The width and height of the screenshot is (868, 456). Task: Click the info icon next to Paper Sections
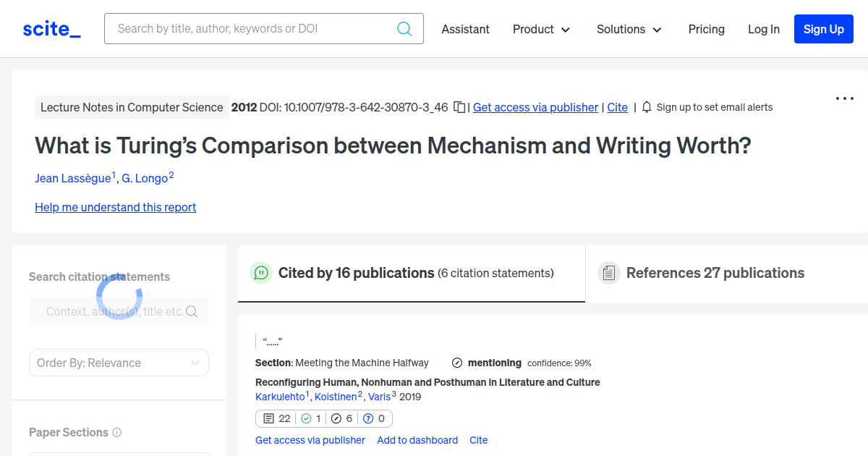coord(117,432)
